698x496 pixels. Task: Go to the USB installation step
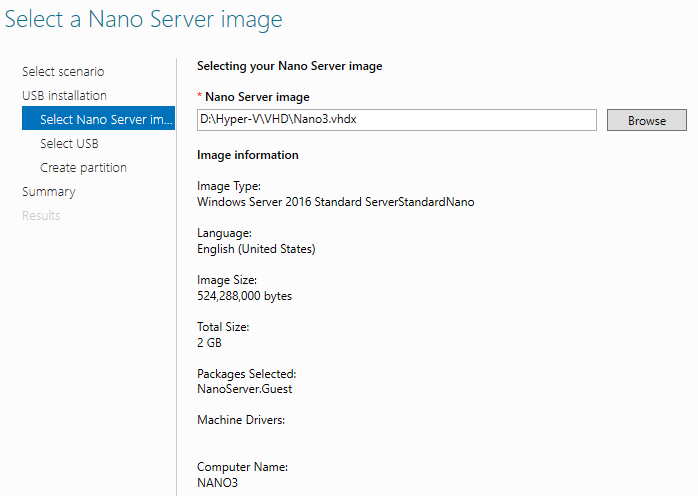click(64, 96)
